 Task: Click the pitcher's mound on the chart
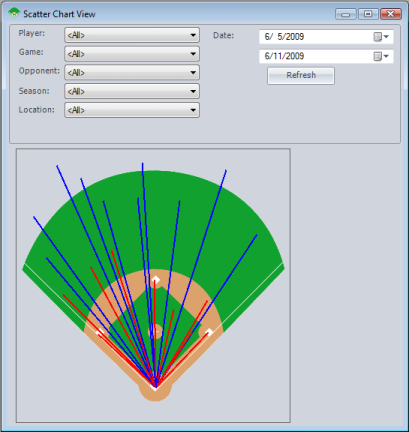[x=155, y=331]
